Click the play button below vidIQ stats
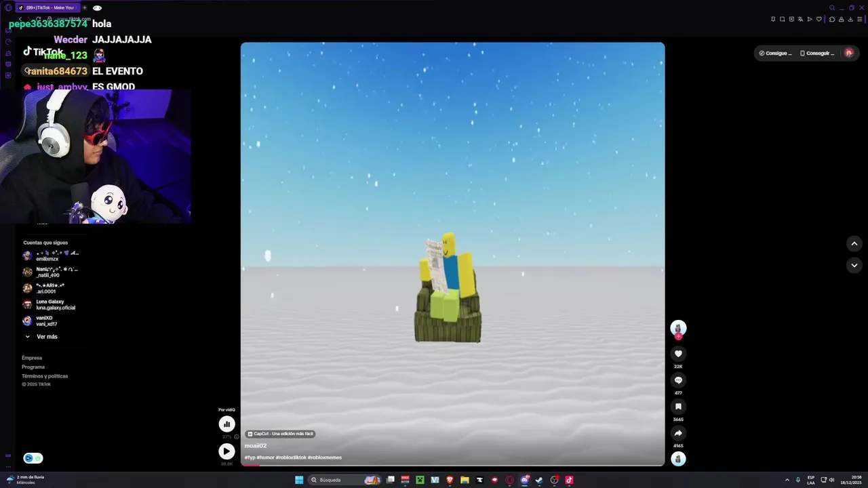868x488 pixels. (x=226, y=451)
